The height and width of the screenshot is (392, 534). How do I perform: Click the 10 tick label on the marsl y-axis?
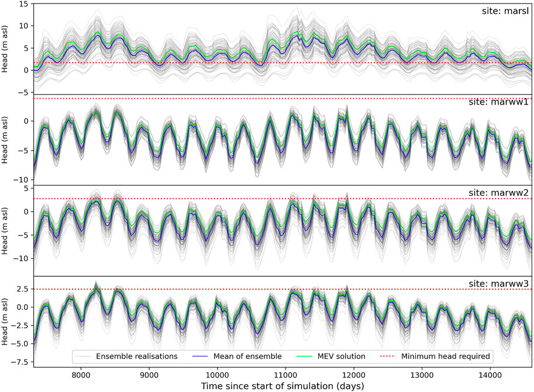click(25, 26)
